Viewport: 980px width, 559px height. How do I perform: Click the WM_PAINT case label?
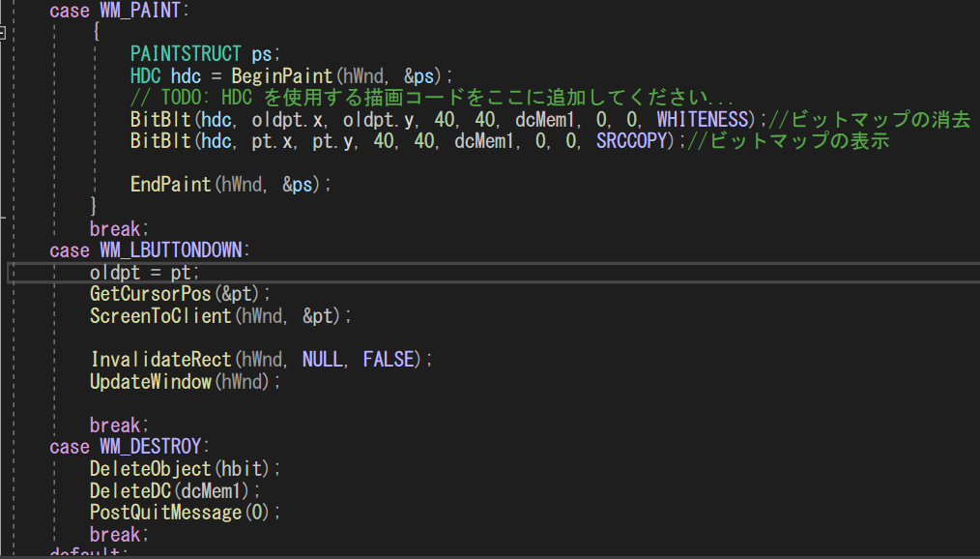click(x=140, y=11)
